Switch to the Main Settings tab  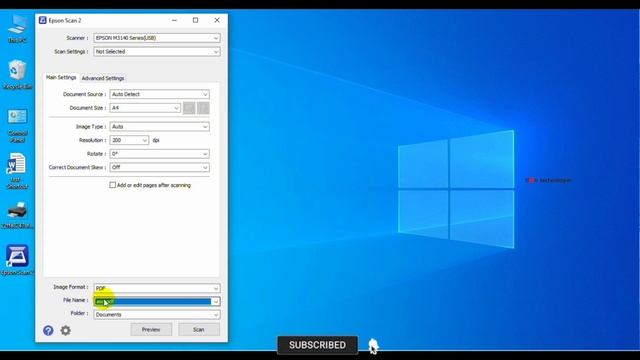click(61, 78)
